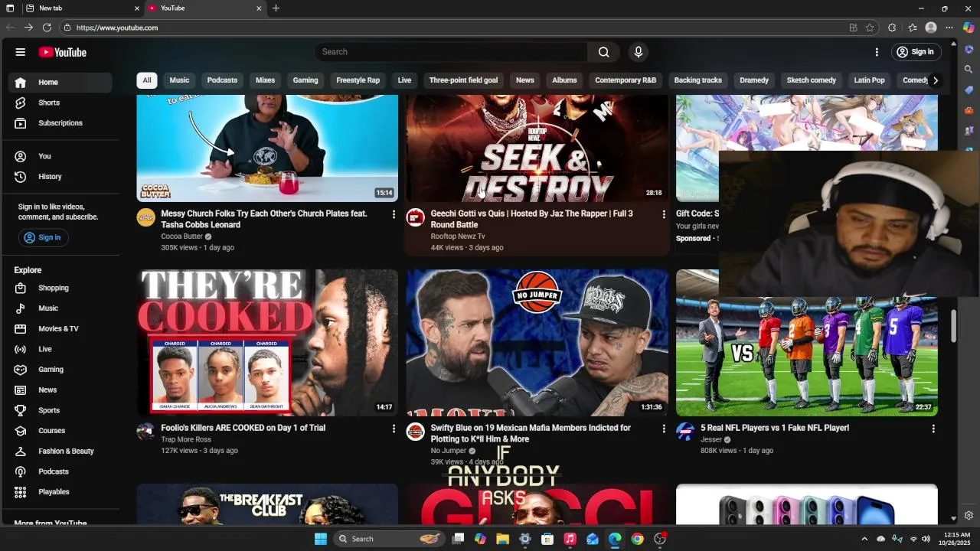Open options menu for Messy Church Folks video
980x551 pixels.
pos(394,214)
